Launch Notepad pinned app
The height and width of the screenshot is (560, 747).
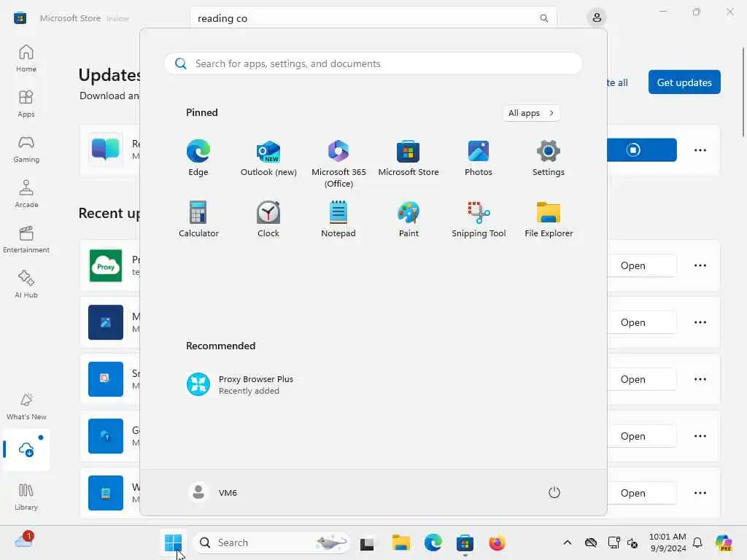pos(338,219)
